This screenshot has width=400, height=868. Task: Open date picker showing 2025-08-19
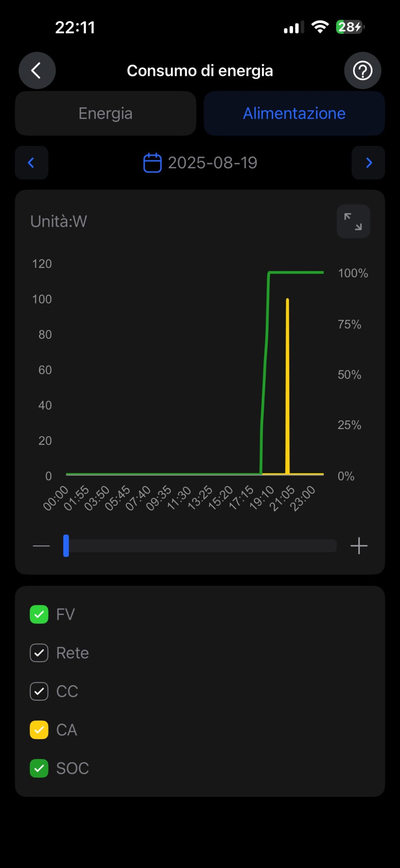[x=212, y=163]
